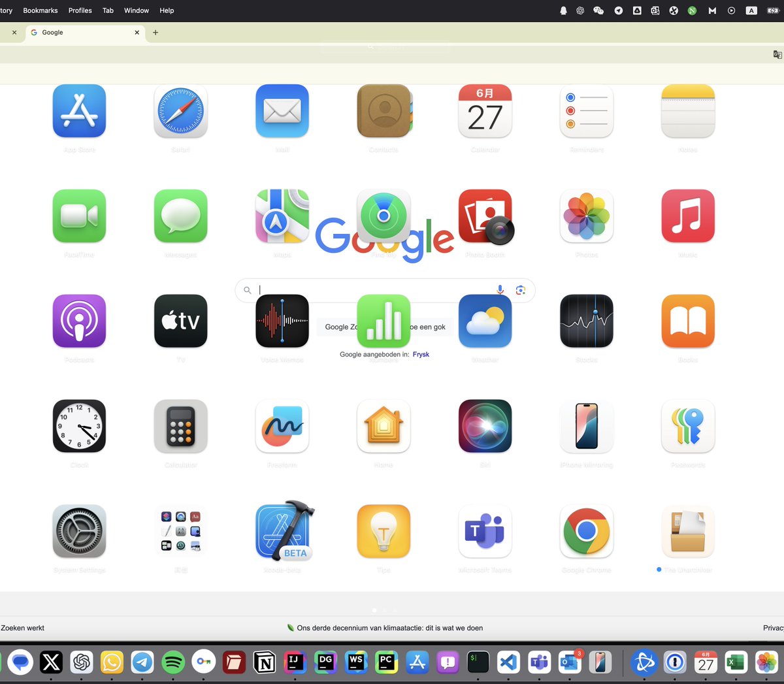Image resolution: width=784 pixels, height=684 pixels.
Task: Open the klimaatactie decennium link
Action: click(x=390, y=628)
